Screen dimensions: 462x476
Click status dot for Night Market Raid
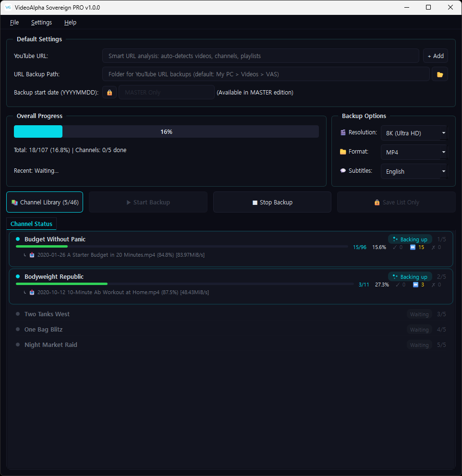[18, 345]
